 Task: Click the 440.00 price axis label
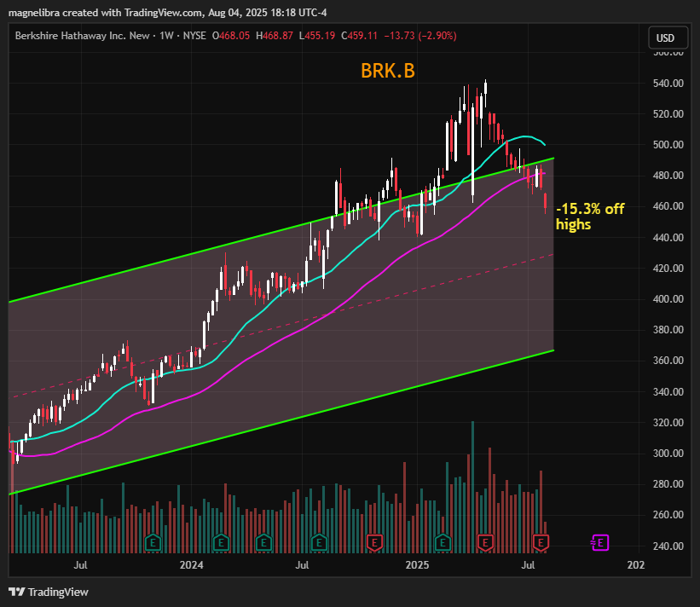668,238
